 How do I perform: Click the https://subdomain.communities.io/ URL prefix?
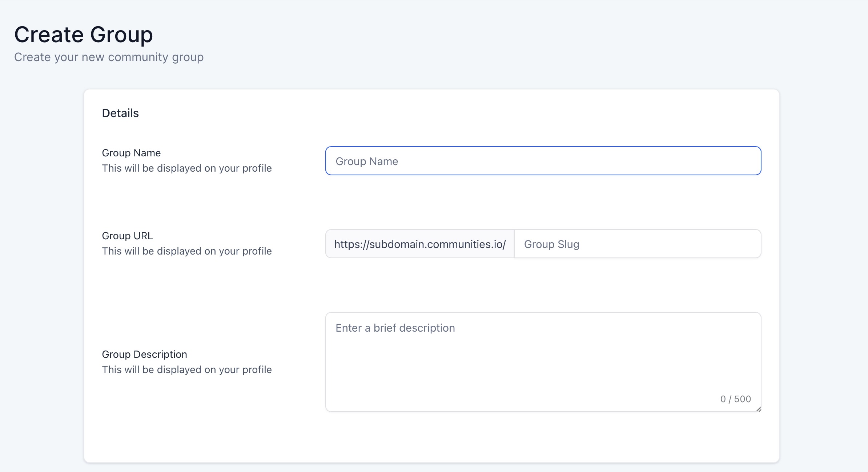420,244
